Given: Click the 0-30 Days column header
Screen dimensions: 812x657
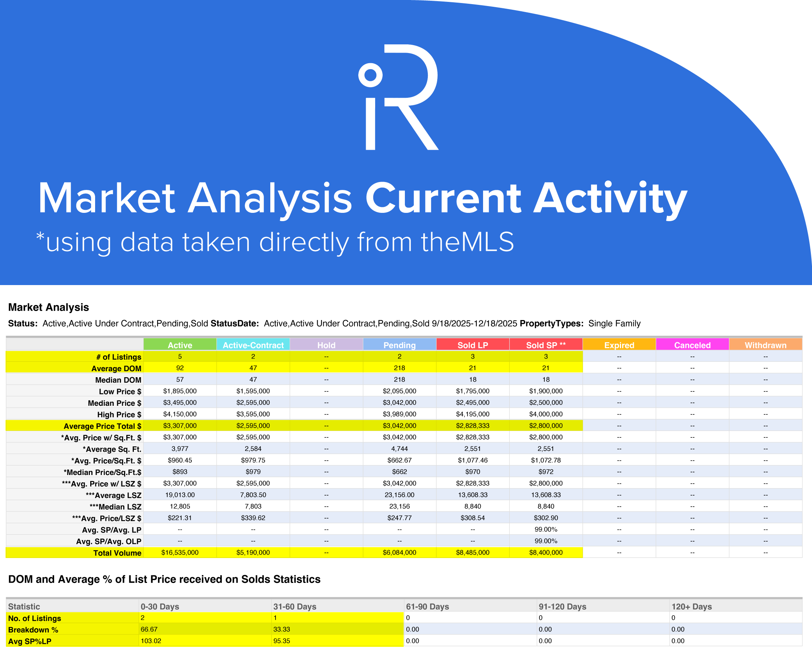Looking at the screenshot, I should click(160, 606).
